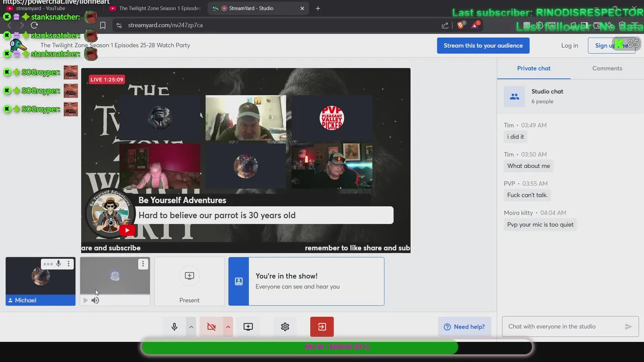Expand microphone options chevron
This screenshot has height=362, width=644.
pyautogui.click(x=191, y=327)
